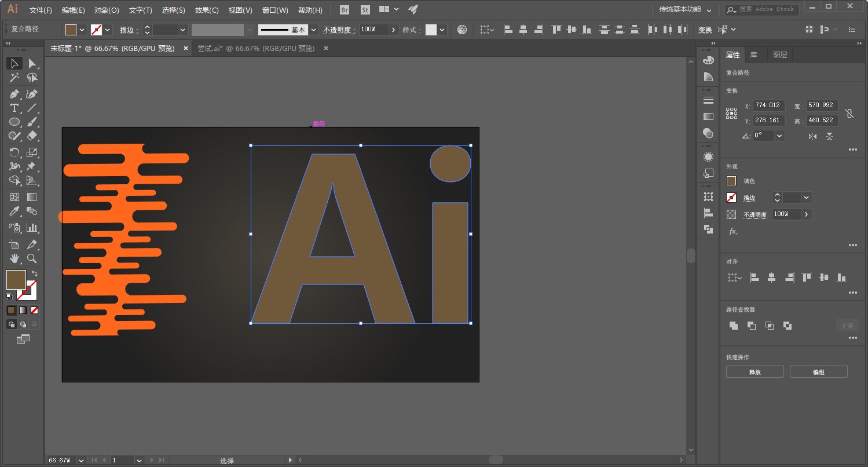The image size is (868, 467).
Task: Expand the control bar opacity slider arrow
Action: click(394, 30)
